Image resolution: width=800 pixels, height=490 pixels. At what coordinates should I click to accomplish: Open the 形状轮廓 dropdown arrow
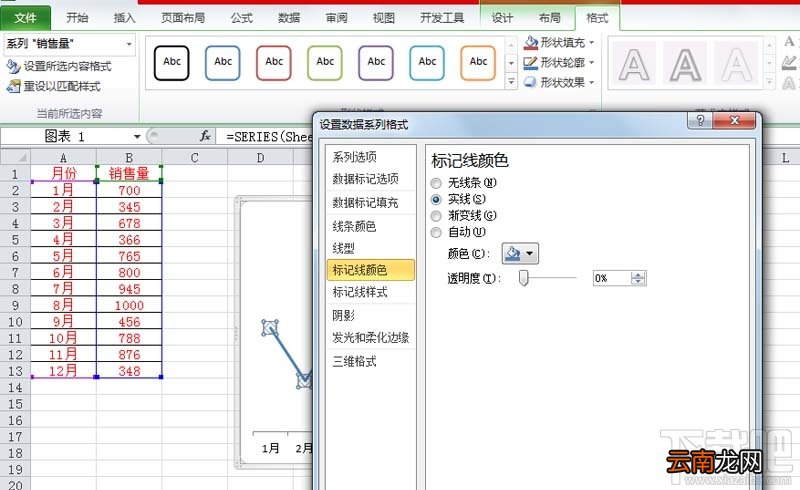592,62
